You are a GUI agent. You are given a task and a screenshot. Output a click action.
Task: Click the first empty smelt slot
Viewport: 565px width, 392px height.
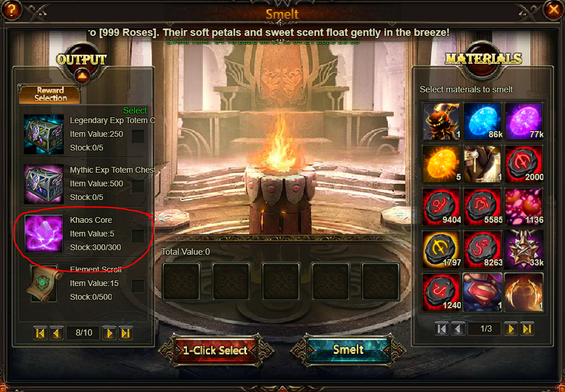tap(181, 281)
